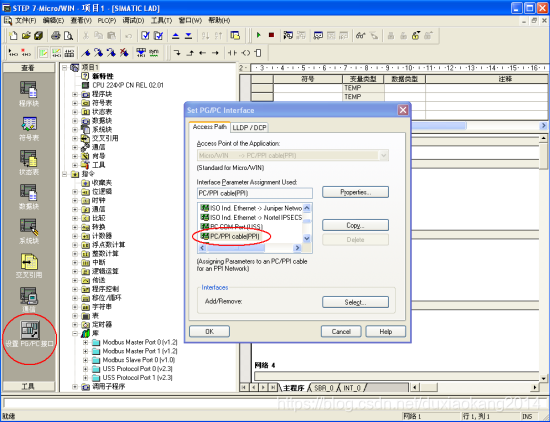Screen dimensions: 550x422
Task: Expand USS Protocol Port 1 library
Action: pos(85,378)
